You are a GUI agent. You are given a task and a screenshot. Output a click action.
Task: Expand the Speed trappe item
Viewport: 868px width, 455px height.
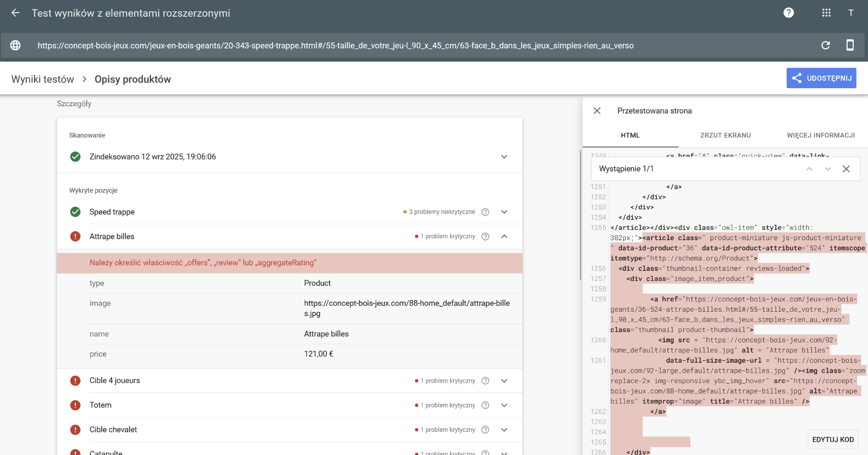504,212
